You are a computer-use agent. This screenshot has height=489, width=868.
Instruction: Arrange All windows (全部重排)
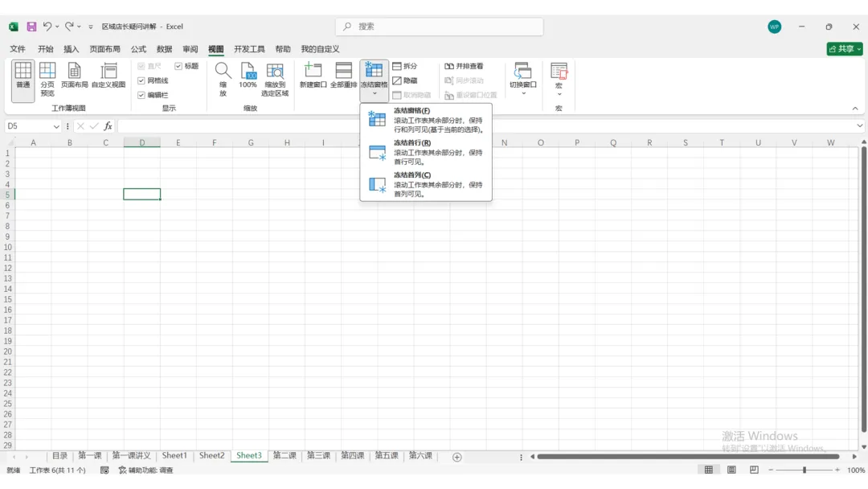343,76
